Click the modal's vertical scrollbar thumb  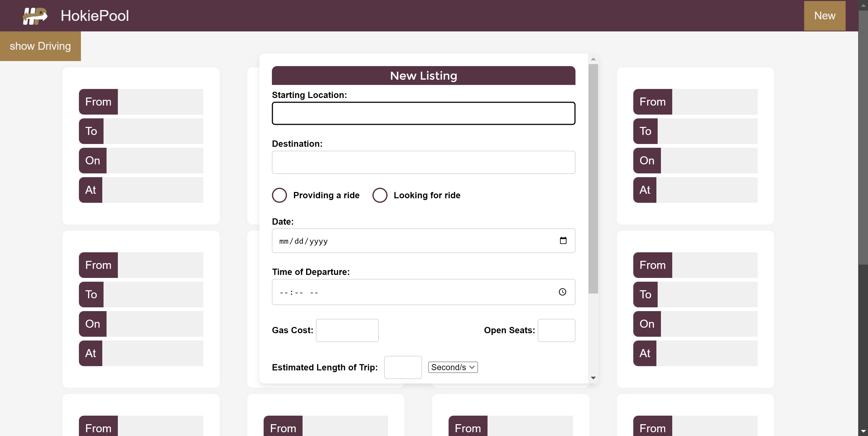click(x=593, y=179)
